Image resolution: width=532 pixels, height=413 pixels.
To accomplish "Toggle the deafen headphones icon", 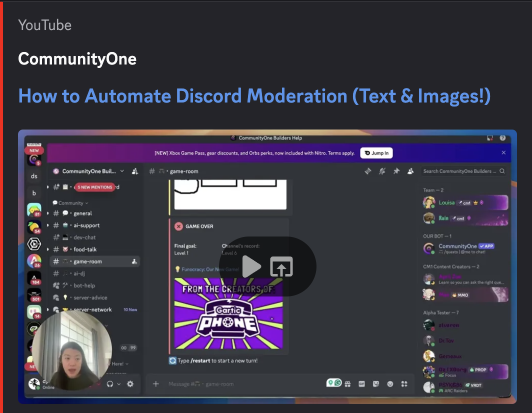I will point(110,384).
